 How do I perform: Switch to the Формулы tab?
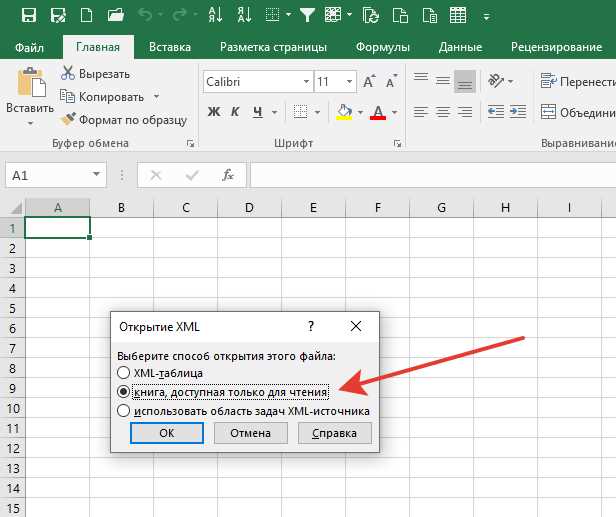(383, 47)
